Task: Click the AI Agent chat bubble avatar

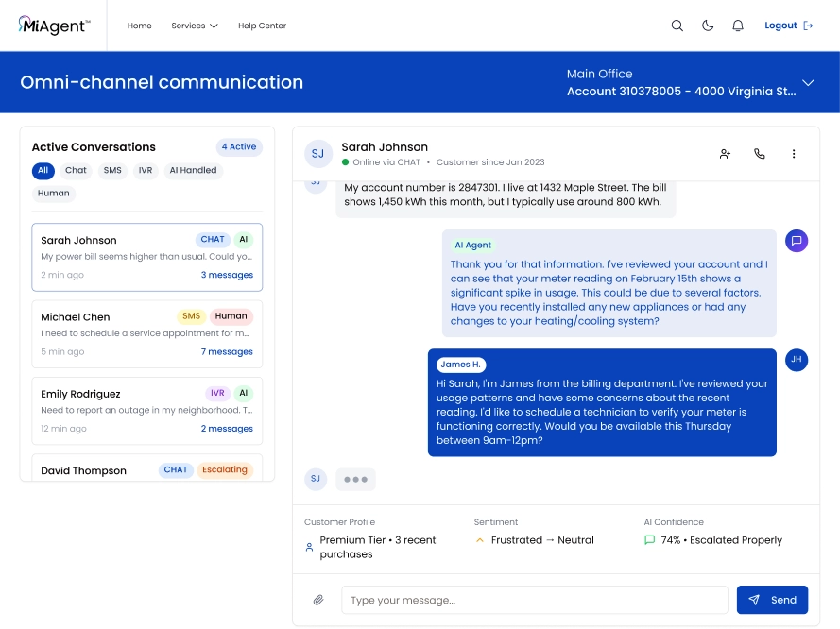Action: [x=797, y=241]
